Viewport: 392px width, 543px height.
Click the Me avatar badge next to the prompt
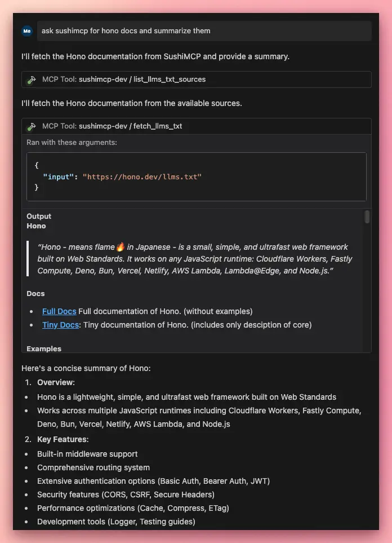click(x=27, y=31)
